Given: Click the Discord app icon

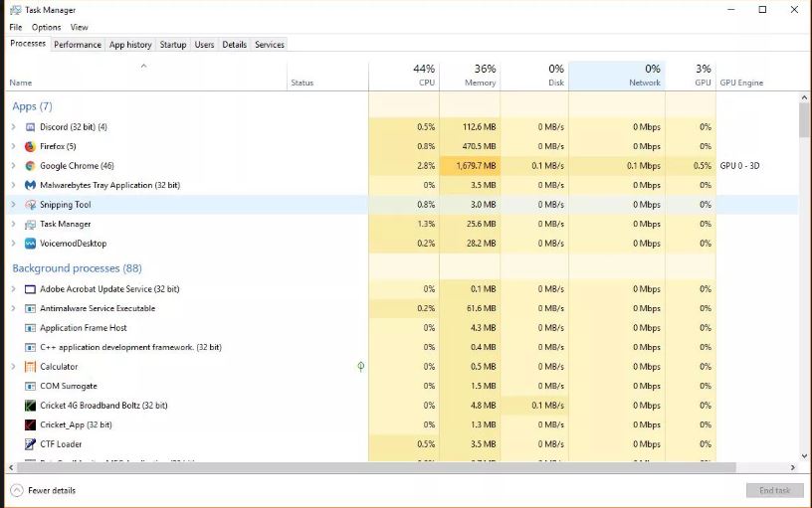Looking at the screenshot, I should point(30,127).
